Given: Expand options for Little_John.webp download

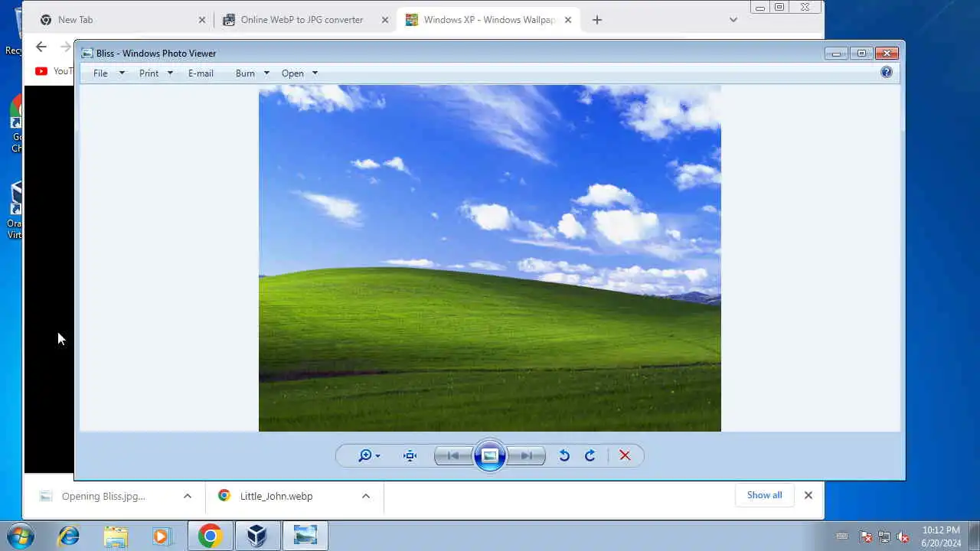Looking at the screenshot, I should [366, 496].
